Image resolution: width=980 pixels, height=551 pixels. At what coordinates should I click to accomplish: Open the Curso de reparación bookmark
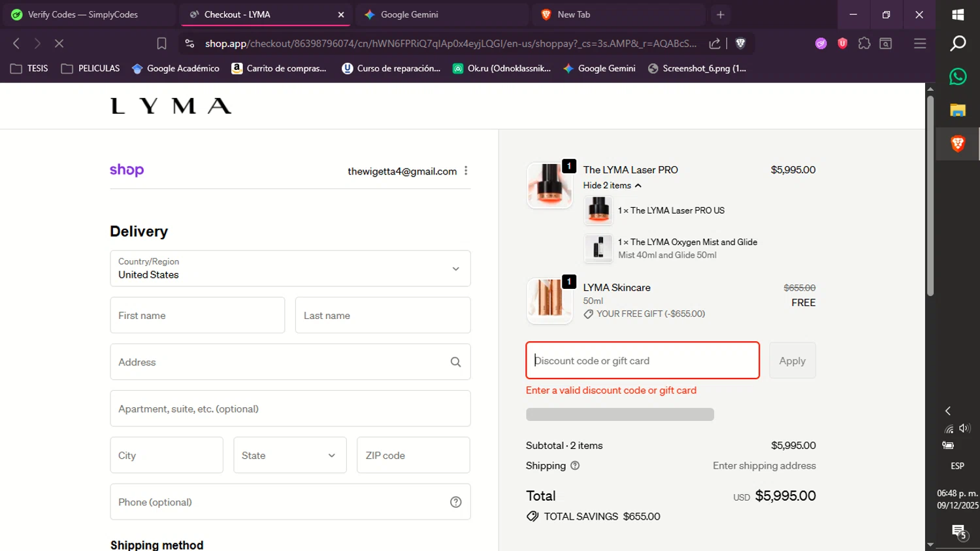[391, 69]
